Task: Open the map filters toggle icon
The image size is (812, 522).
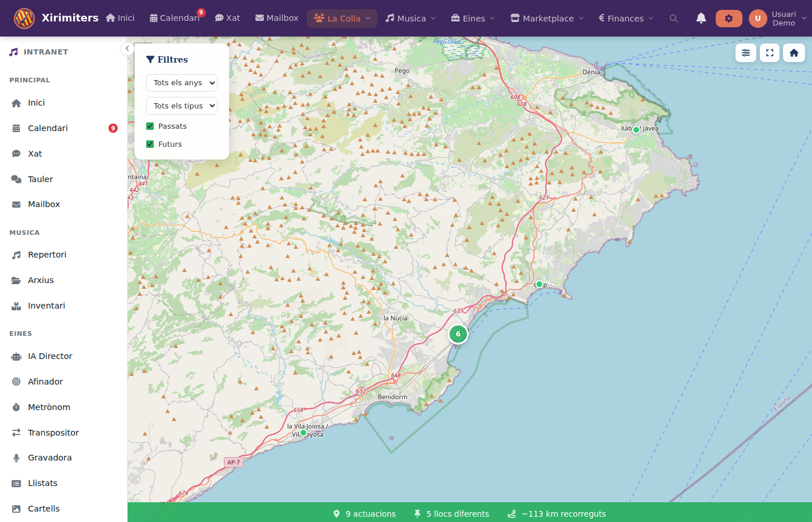Action: [746, 53]
